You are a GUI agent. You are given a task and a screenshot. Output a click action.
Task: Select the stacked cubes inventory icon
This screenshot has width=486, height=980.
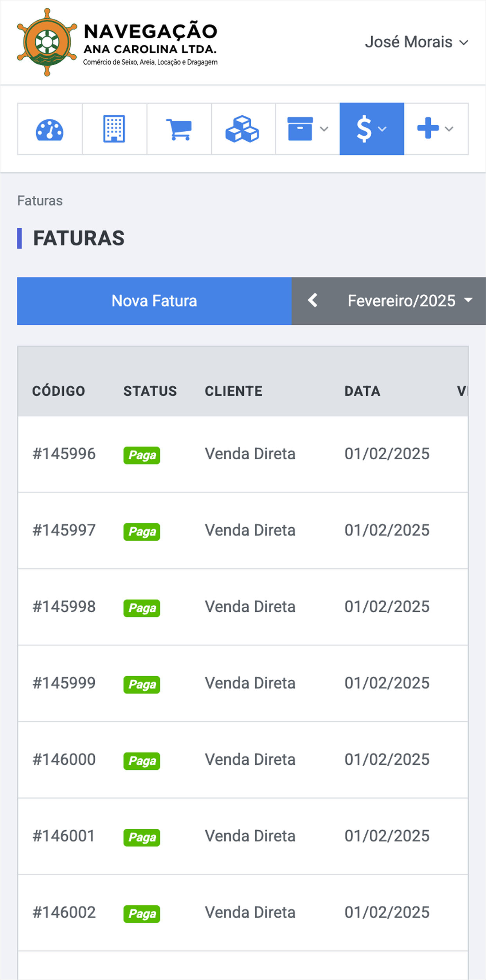[243, 129]
